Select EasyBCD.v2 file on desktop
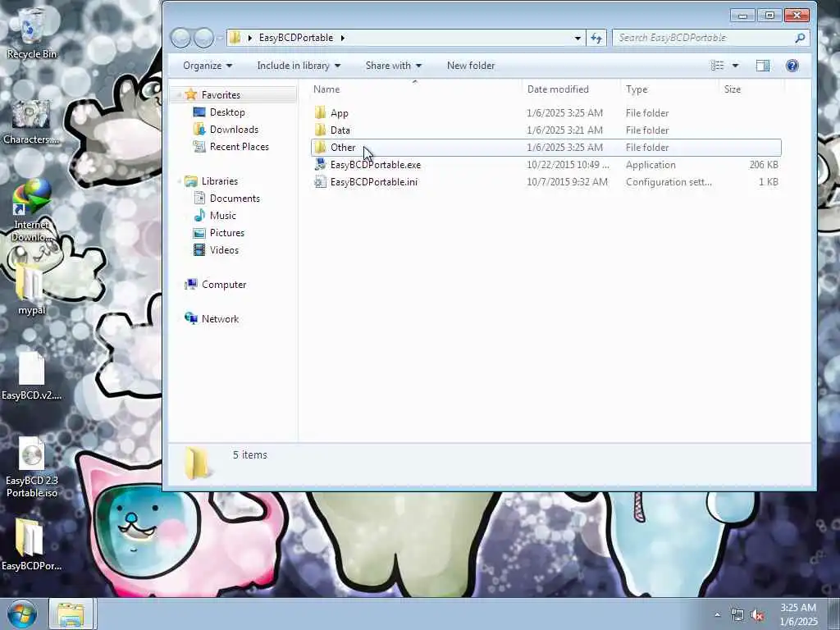This screenshot has width=840, height=630. coord(31,376)
